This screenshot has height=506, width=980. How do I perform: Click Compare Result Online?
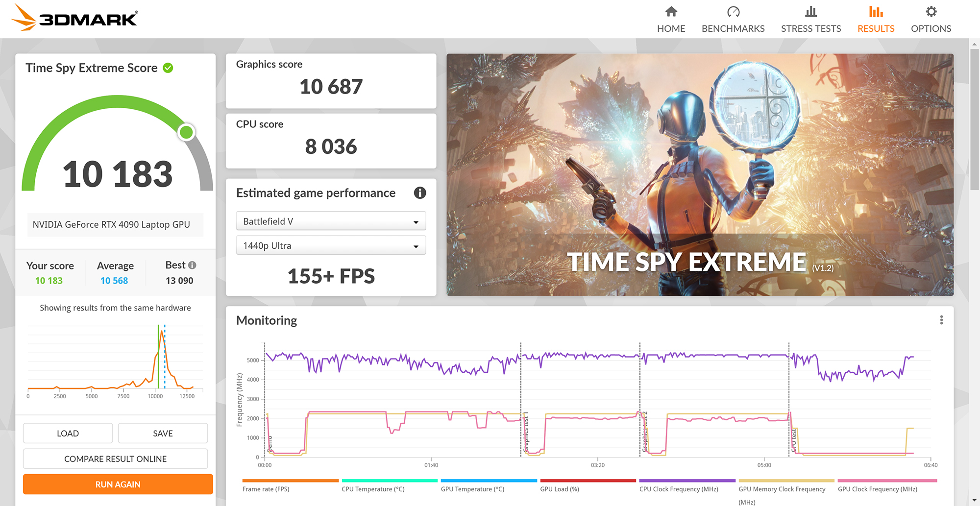click(x=115, y=459)
